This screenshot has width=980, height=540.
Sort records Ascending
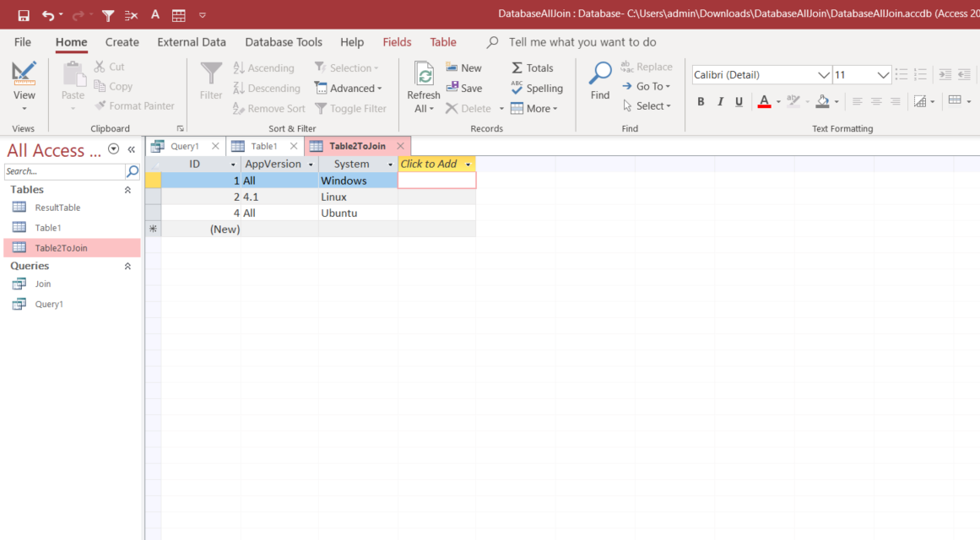tap(263, 67)
